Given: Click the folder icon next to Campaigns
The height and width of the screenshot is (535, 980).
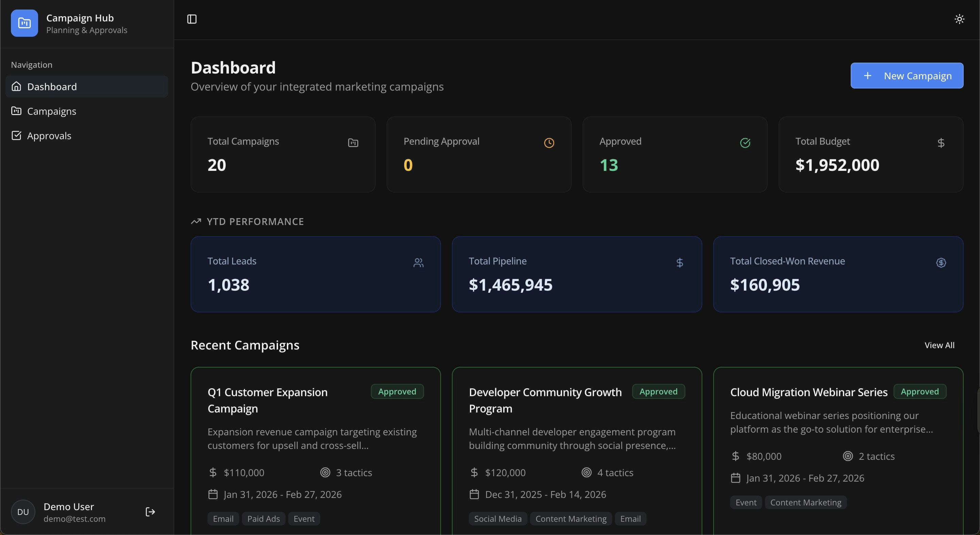Looking at the screenshot, I should point(16,111).
